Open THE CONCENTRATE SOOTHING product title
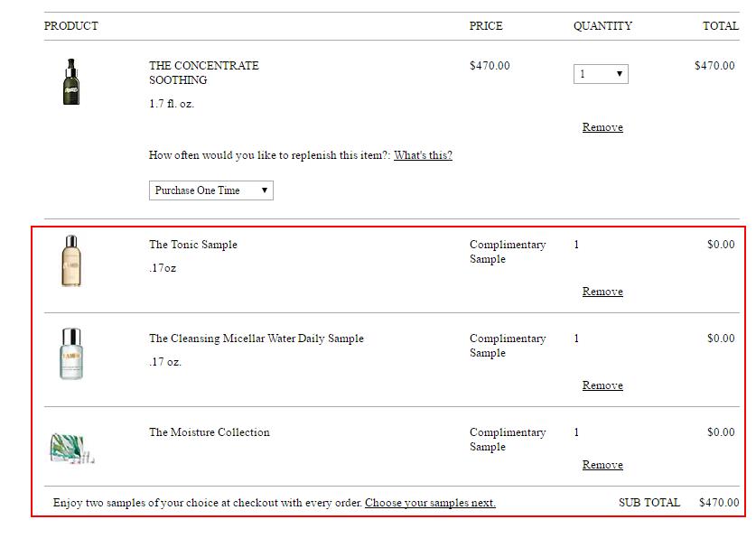 tap(203, 72)
